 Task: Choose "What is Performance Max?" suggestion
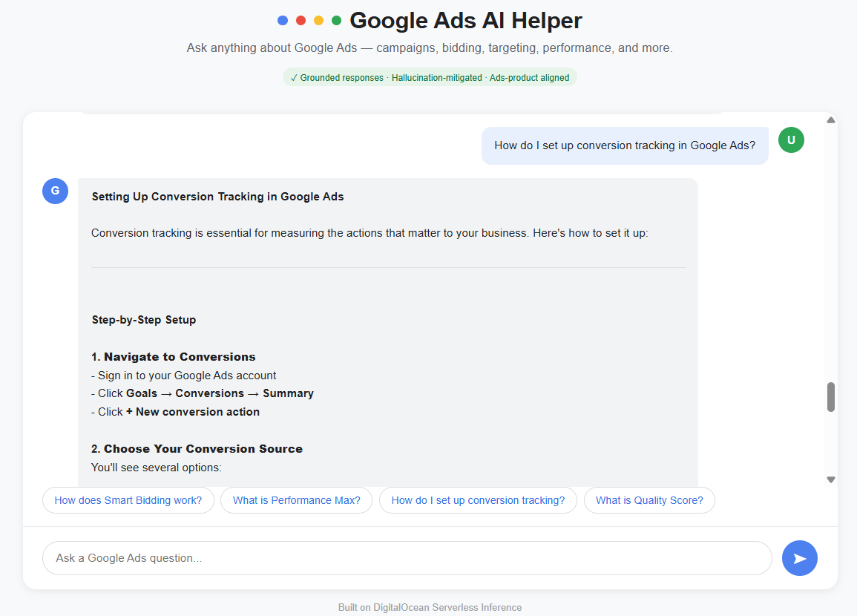pyautogui.click(x=296, y=500)
